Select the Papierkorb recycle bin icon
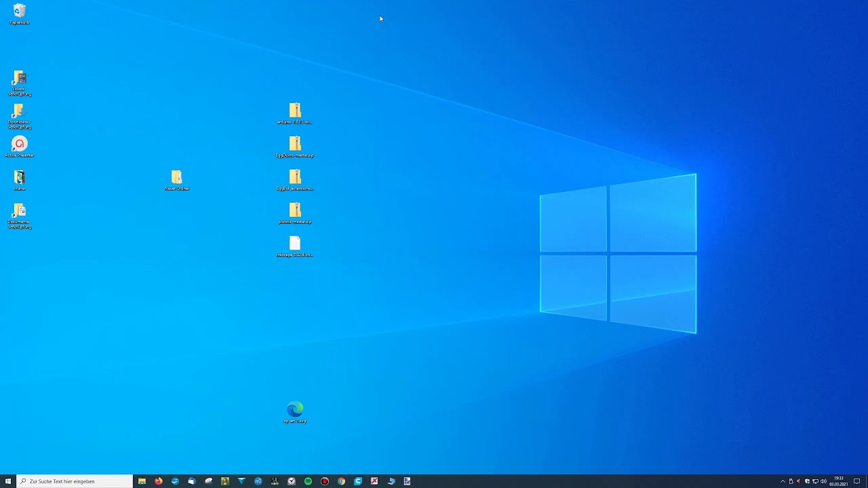This screenshot has width=868, height=488. click(x=19, y=14)
